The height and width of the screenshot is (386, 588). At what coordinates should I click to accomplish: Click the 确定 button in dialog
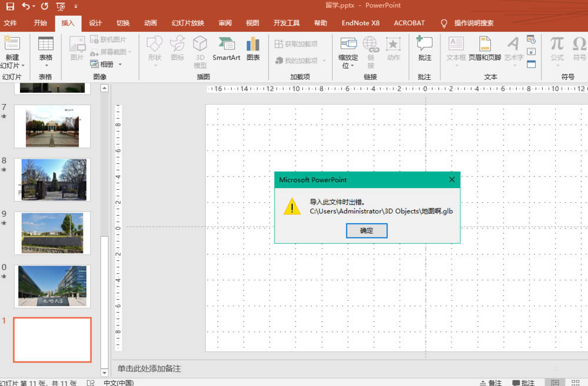pyautogui.click(x=366, y=231)
